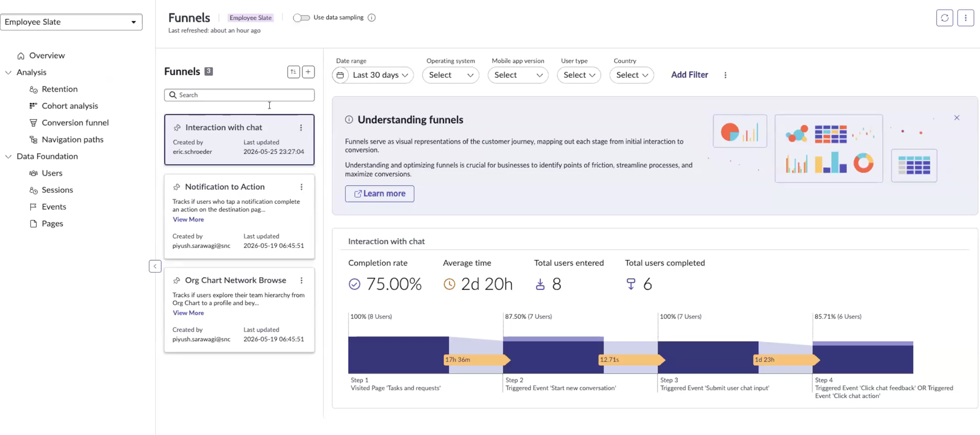This screenshot has width=980, height=435.
Task: Open the Interaction with chat options menu
Action: click(301, 128)
